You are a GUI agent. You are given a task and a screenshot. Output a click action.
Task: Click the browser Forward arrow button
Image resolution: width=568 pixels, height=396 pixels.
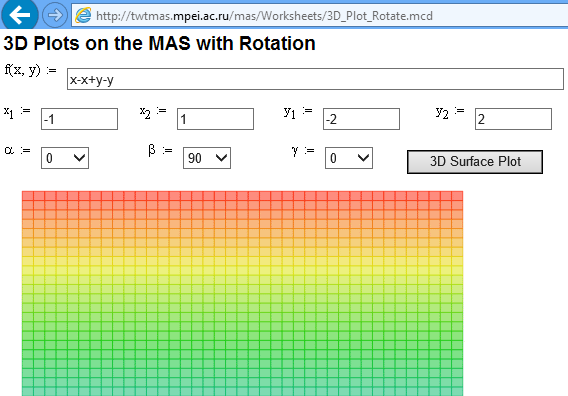coord(55,15)
